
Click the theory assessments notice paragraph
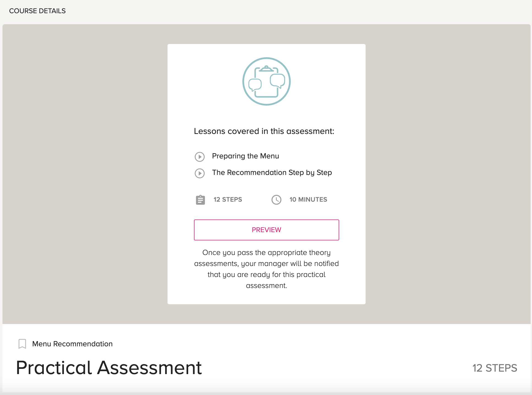pos(266,269)
